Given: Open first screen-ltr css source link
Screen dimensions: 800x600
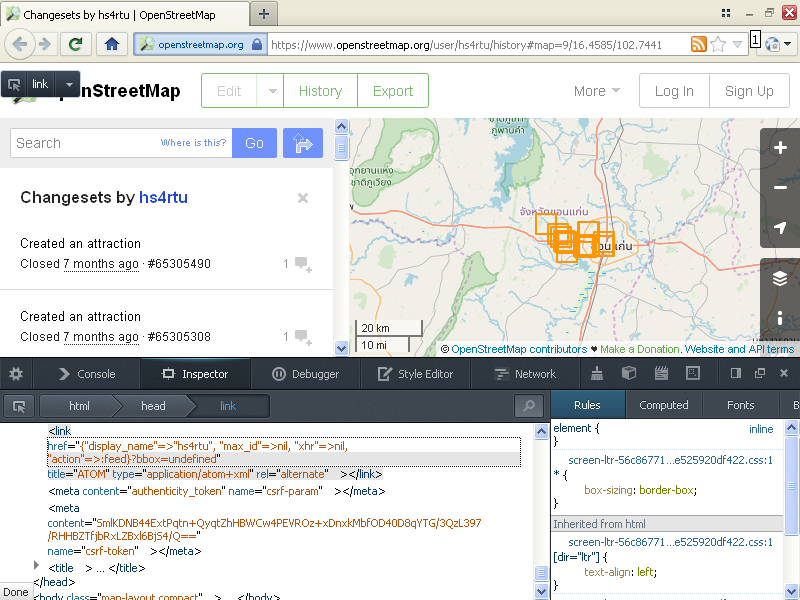Looking at the screenshot, I should (670, 460).
